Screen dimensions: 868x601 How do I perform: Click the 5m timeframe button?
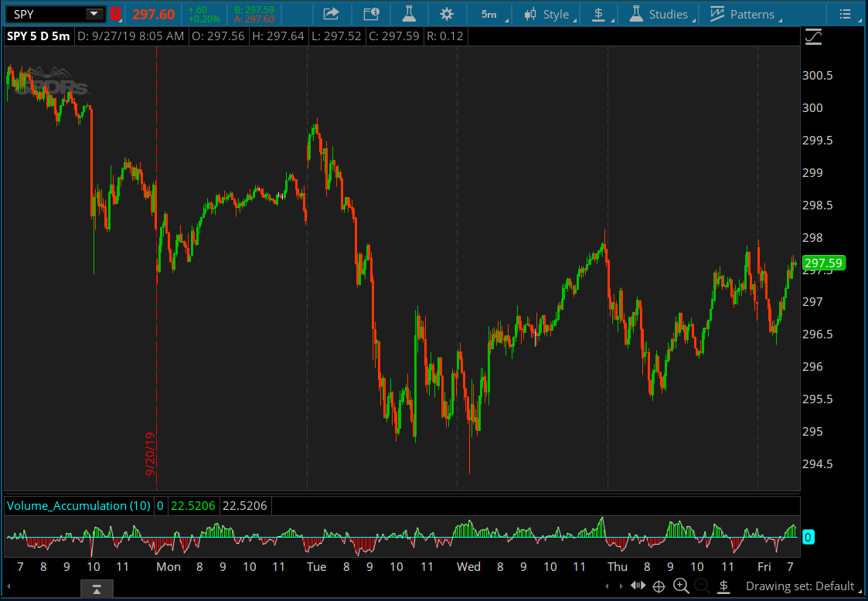488,14
